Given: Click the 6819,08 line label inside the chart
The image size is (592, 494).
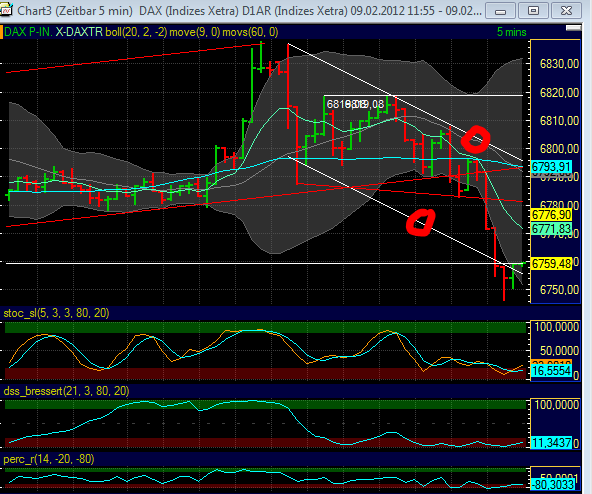Looking at the screenshot, I should pos(355,104).
